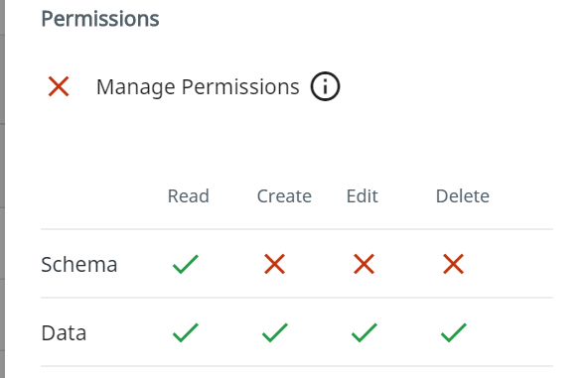Click the Permissions section heading
The image size is (588, 378).
(100, 19)
